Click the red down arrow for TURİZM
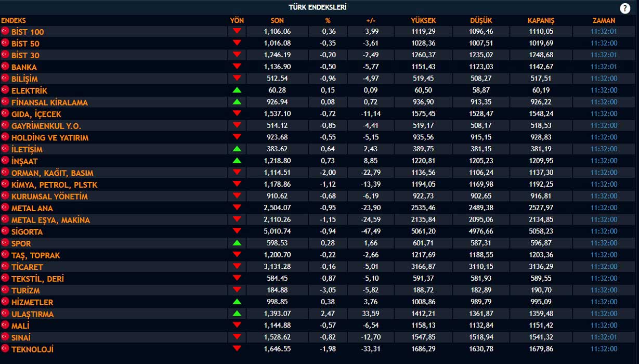Screen dimensions: 639x364 click(x=237, y=290)
